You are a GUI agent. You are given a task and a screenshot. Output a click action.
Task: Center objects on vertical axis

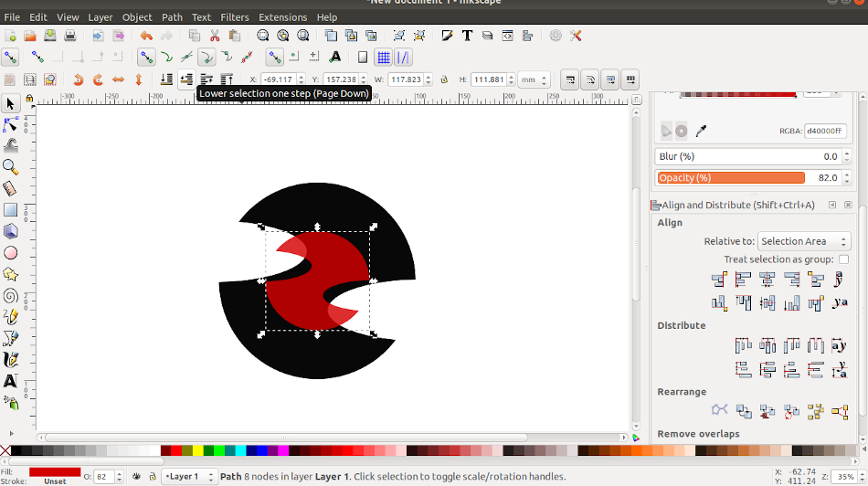coord(767,280)
